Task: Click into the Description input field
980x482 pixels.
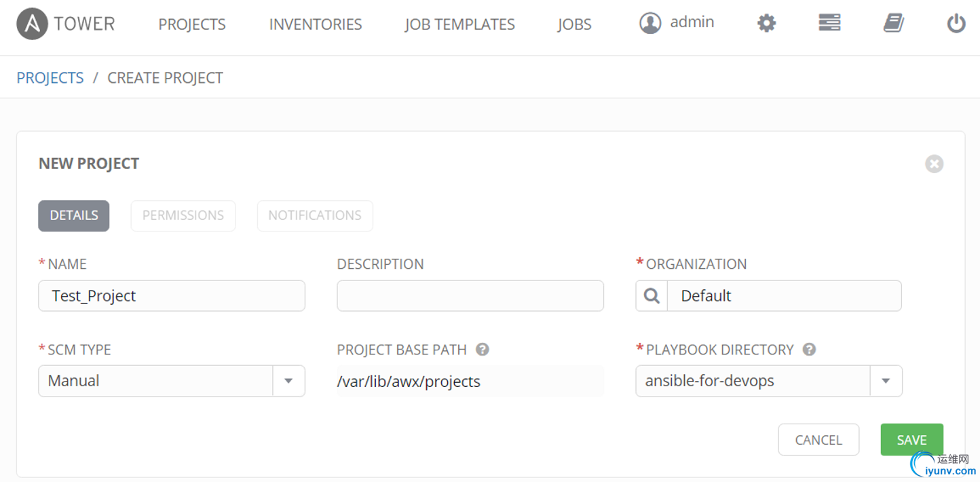Action: pos(470,296)
